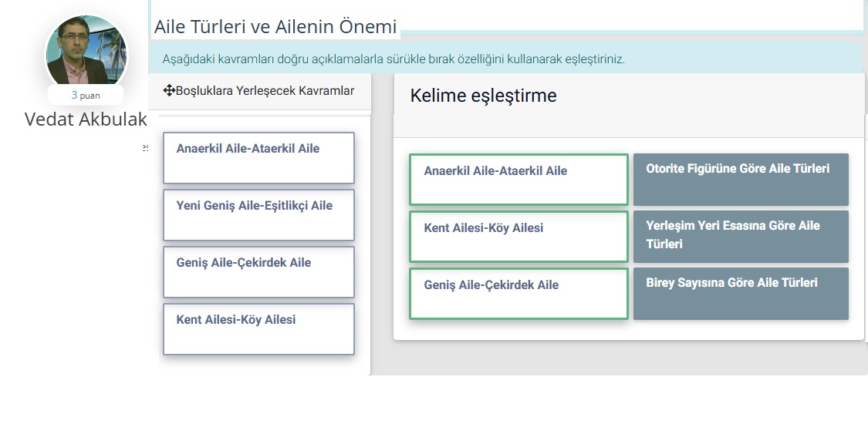Select Anaerkil Aile-Ataerkil Aile in the concepts list
The image size is (868, 434).
coord(258,157)
